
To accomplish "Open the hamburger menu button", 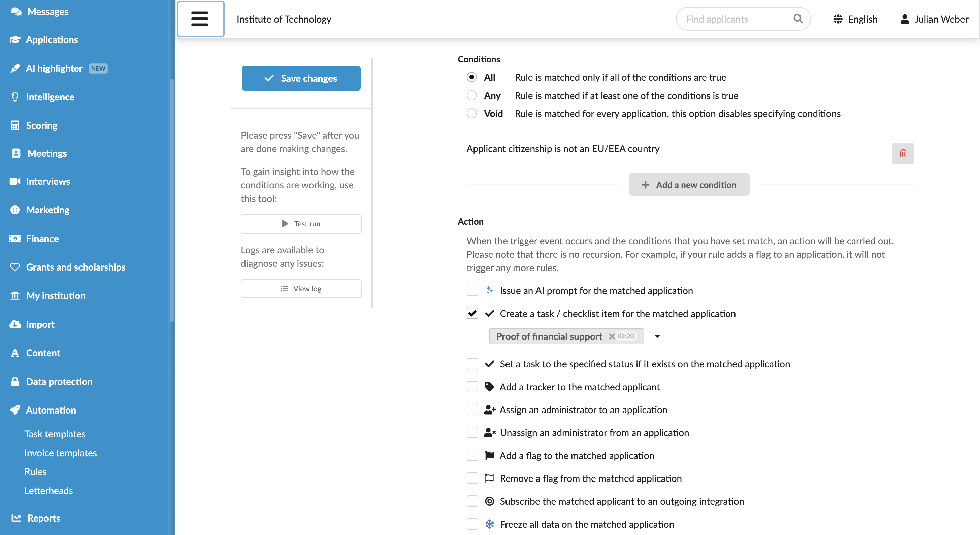I will 200,19.
